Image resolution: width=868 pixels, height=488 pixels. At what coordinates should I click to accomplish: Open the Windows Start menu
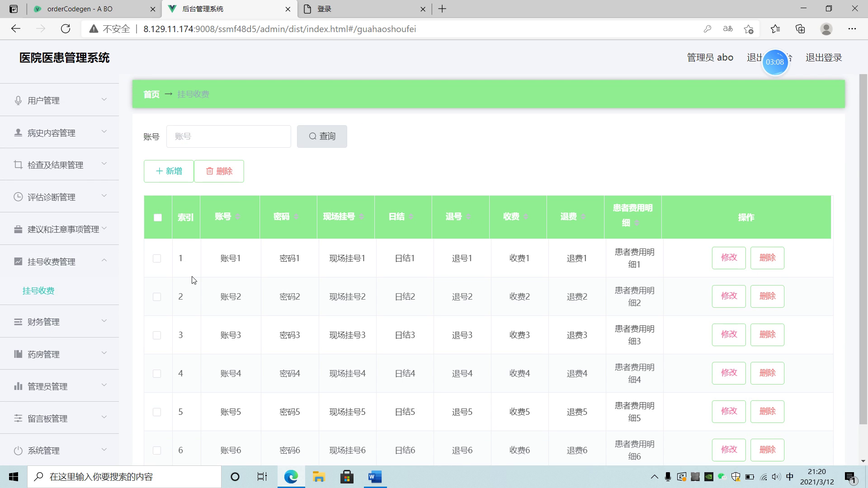pyautogui.click(x=14, y=477)
